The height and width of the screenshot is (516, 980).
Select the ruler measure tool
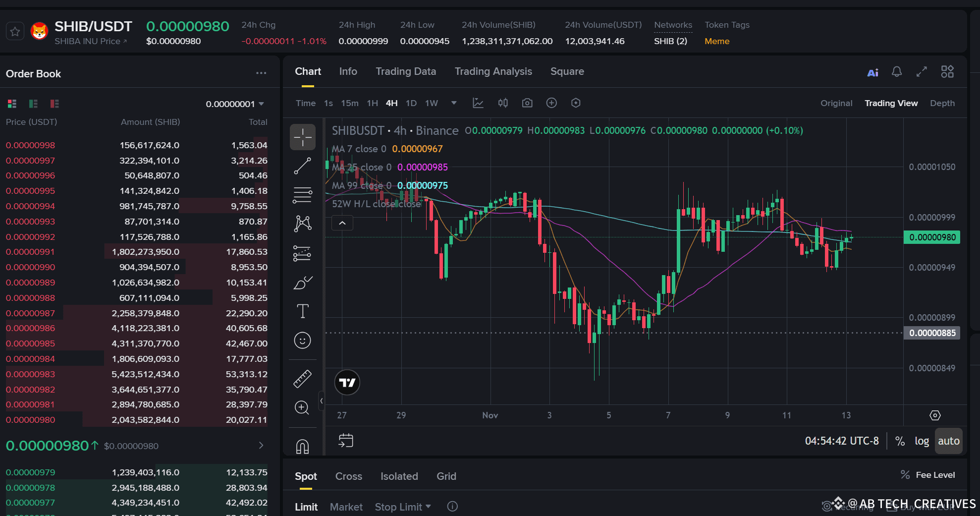302,379
